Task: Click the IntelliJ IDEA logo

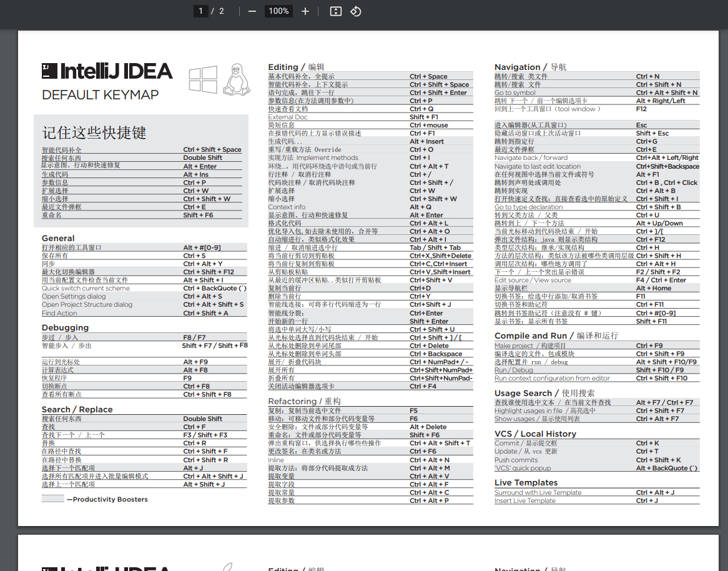Action: (x=107, y=71)
